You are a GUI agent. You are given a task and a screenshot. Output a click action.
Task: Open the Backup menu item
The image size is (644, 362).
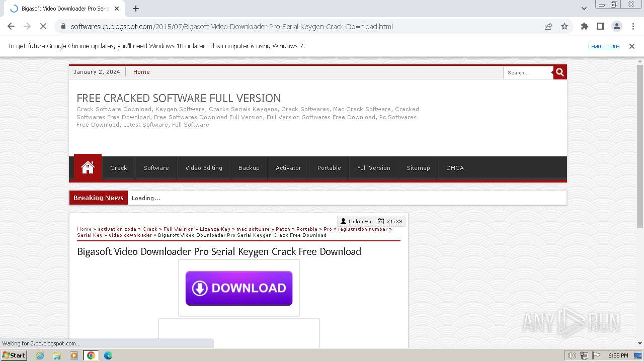pos(249,168)
